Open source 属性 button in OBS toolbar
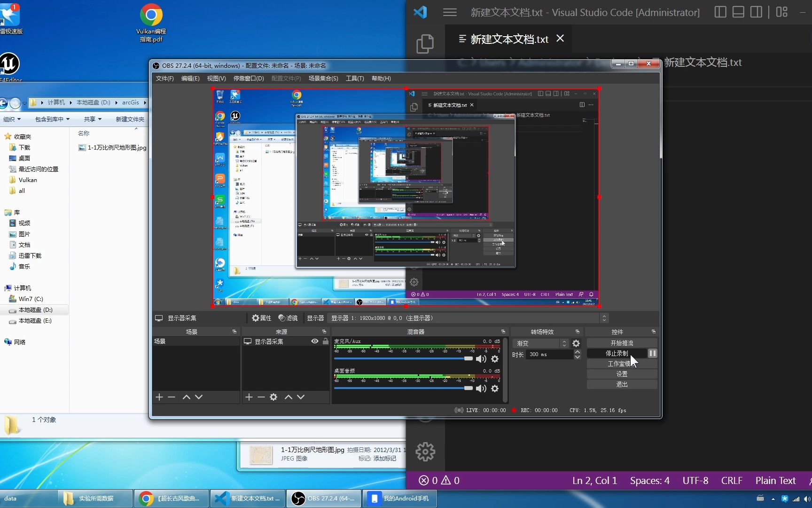This screenshot has height=508, width=812. tap(261, 318)
